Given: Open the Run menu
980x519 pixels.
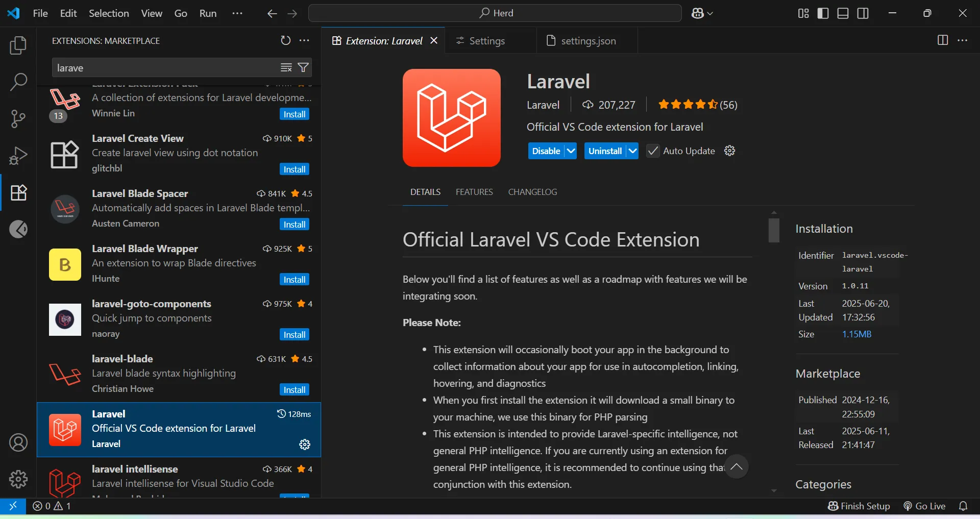Looking at the screenshot, I should click(x=208, y=13).
